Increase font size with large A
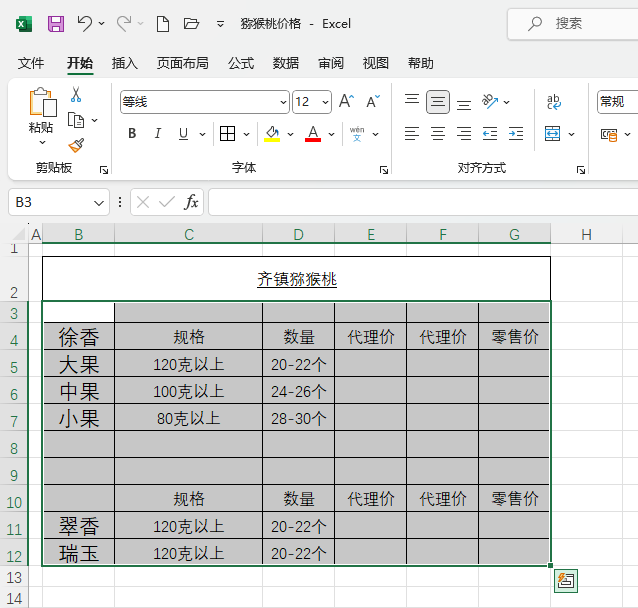This screenshot has width=638, height=608. [346, 101]
